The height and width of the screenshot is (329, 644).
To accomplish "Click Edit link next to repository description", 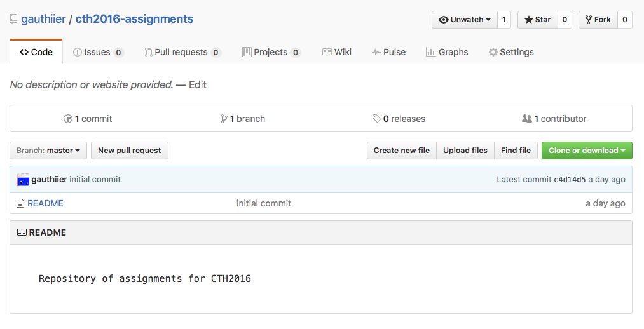I will [198, 84].
